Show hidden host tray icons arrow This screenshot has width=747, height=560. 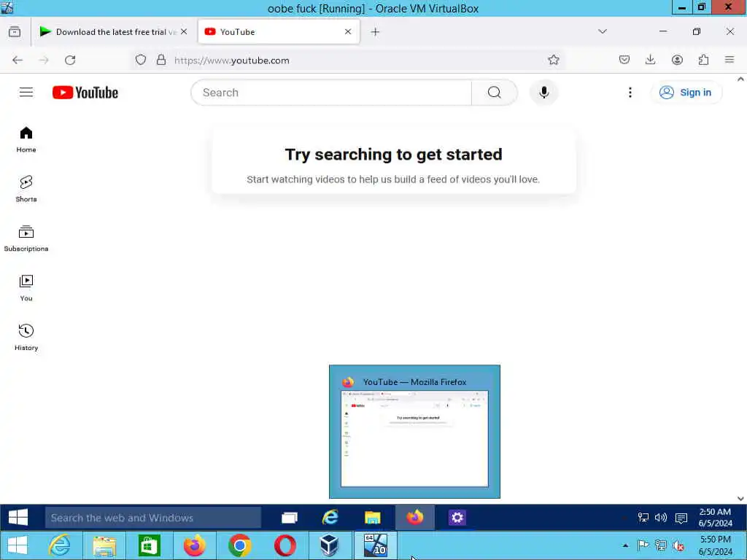click(x=625, y=545)
